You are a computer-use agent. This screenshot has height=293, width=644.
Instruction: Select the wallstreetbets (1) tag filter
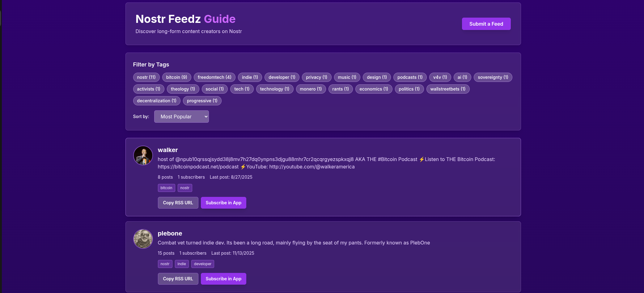(x=448, y=89)
